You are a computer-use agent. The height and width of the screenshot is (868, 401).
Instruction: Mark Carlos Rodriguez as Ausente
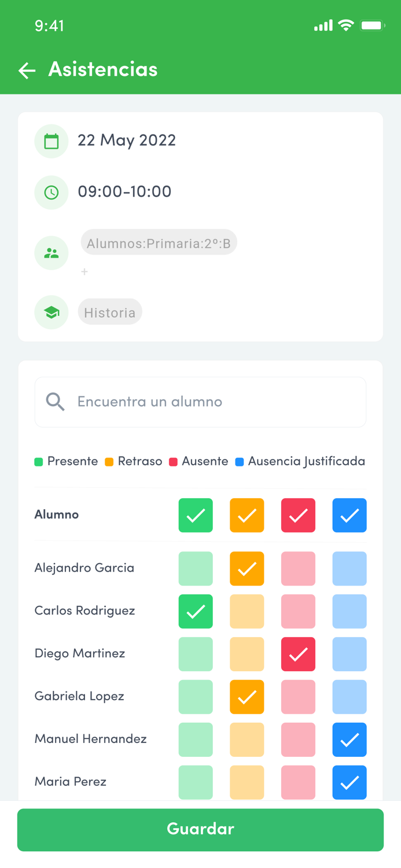click(298, 611)
